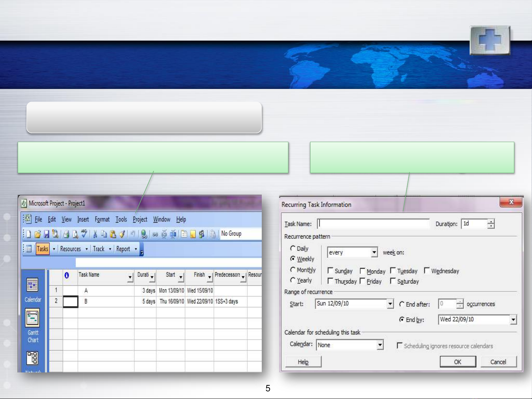532x399 pixels.
Task: Click the File Search icon beside Save
Action: click(55, 234)
